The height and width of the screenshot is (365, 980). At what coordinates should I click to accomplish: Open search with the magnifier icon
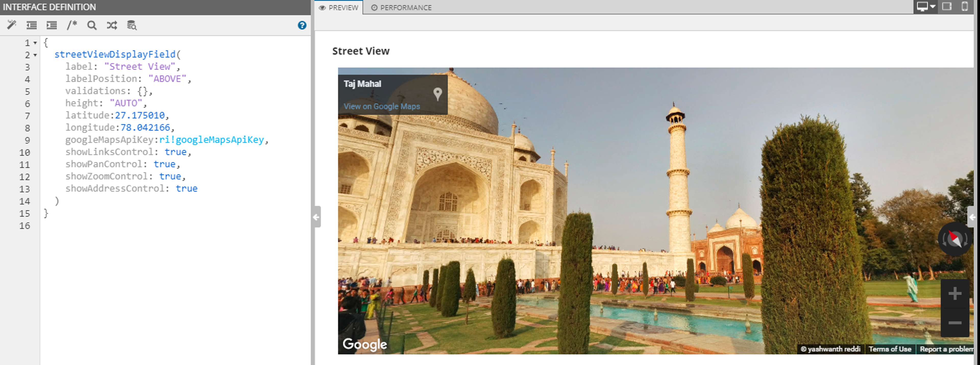[92, 25]
